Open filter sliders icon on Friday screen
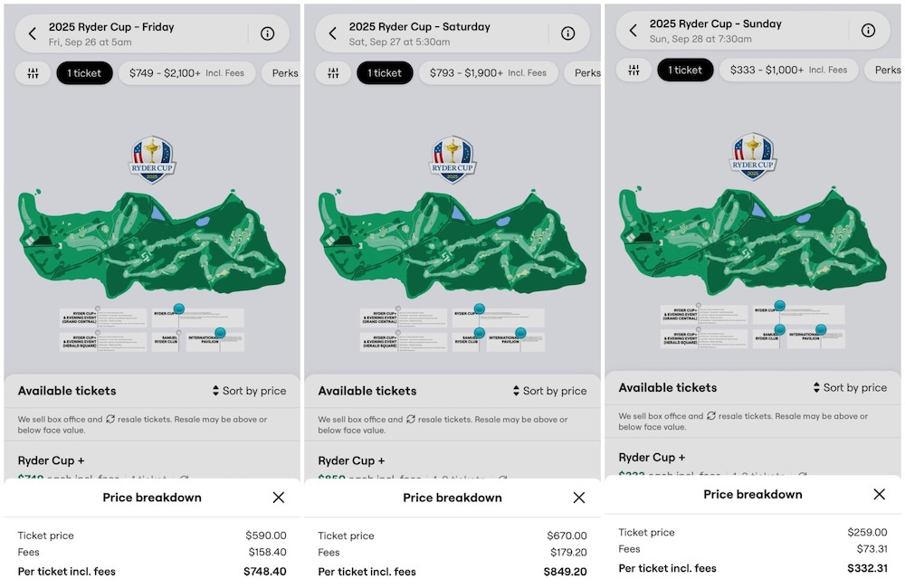 pos(33,73)
